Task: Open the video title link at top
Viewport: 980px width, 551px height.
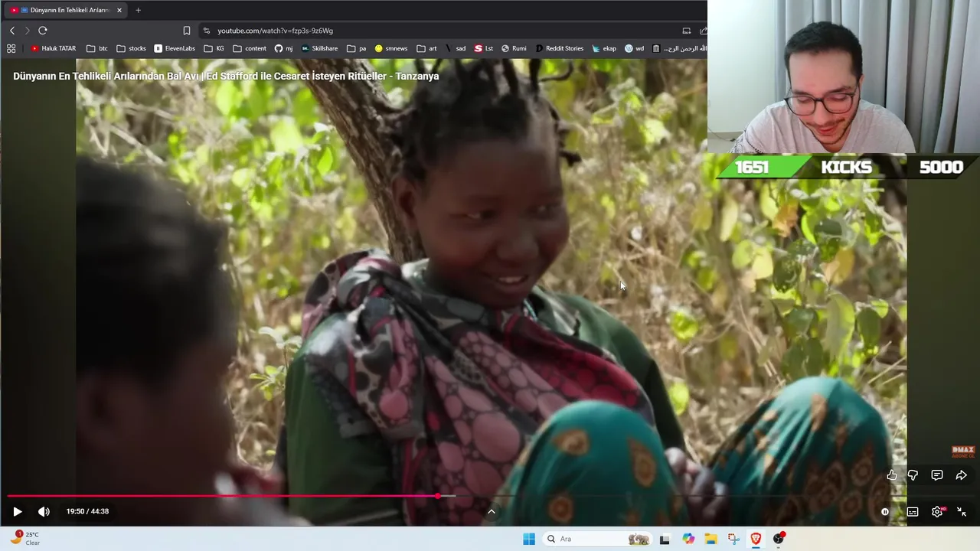Action: coord(226,76)
